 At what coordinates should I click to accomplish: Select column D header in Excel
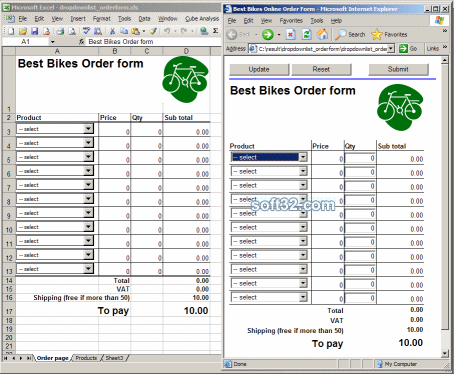186,51
